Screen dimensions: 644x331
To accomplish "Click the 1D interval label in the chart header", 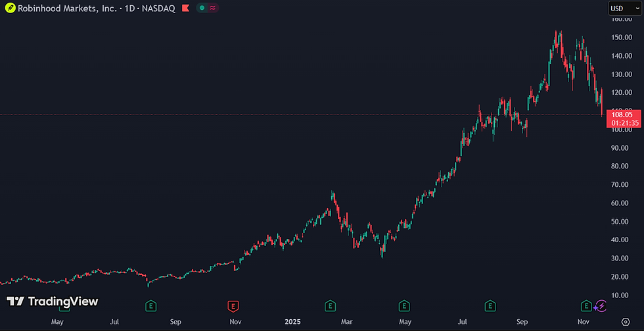I will 130,8.
